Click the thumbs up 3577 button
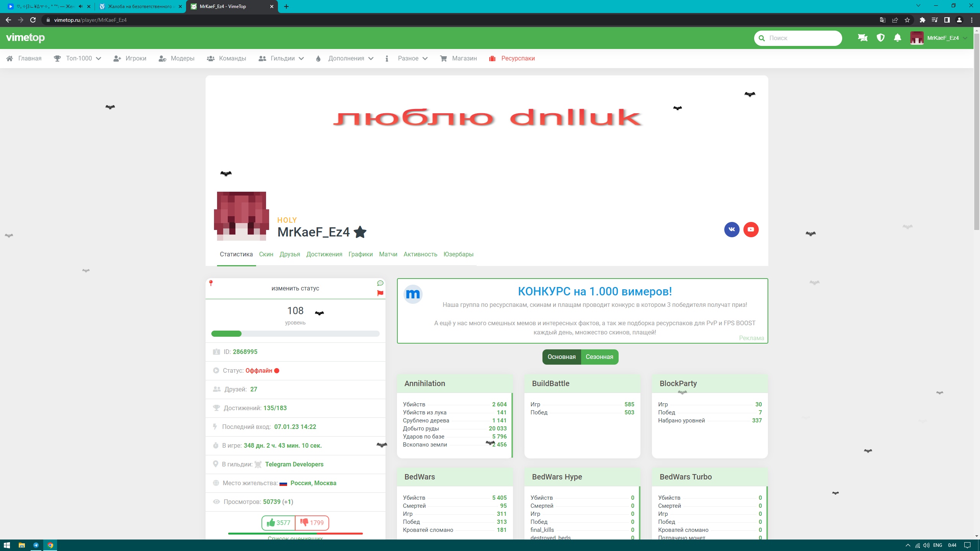980x551 pixels. (278, 523)
